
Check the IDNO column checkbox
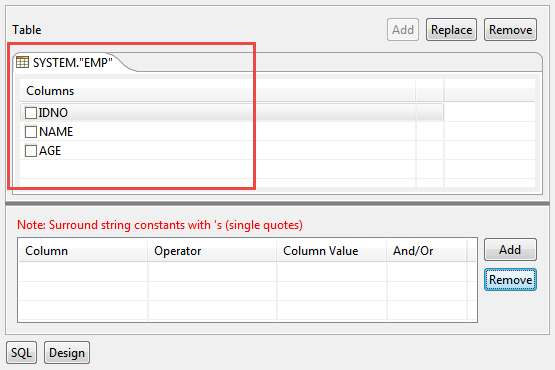pyautogui.click(x=31, y=113)
